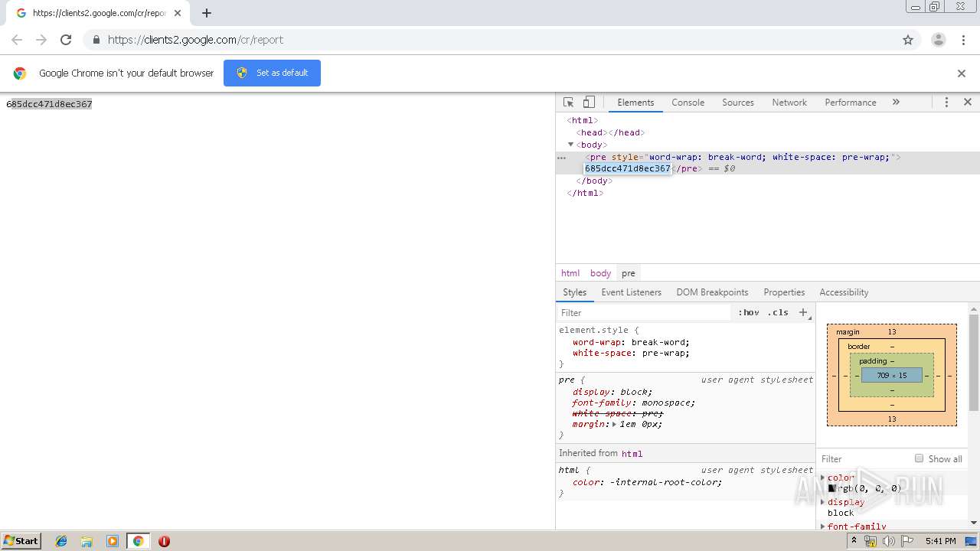Close the clients2.google.com tab
The height and width of the screenshot is (551, 980).
(178, 13)
